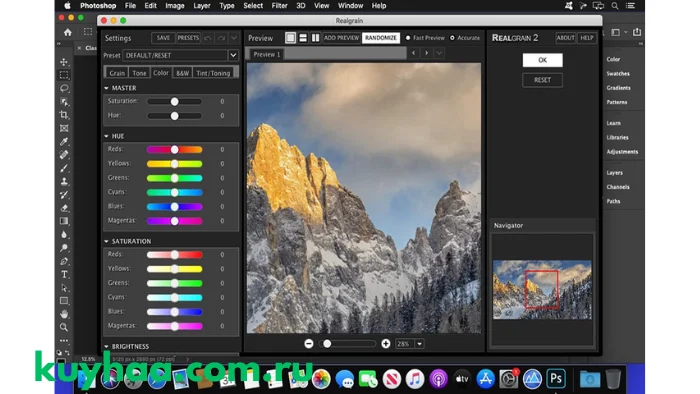Collapse the SATURATION section
Image resolution: width=700 pixels, height=394 pixels.
click(x=106, y=241)
